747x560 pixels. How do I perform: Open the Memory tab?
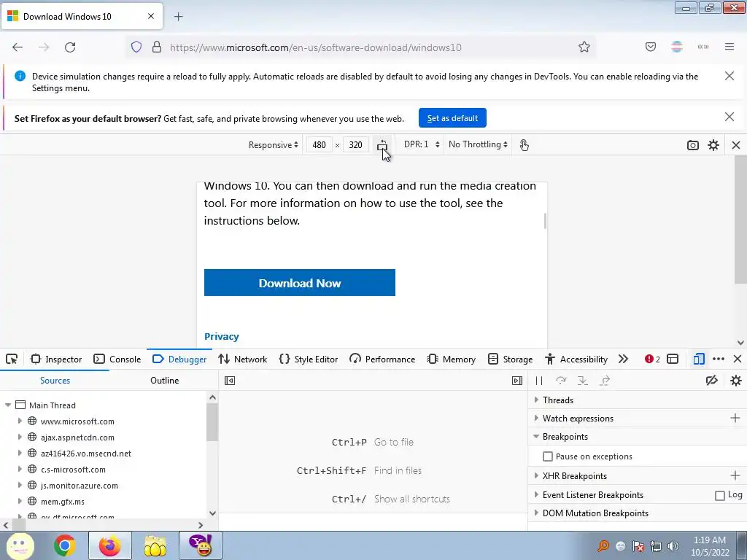pyautogui.click(x=451, y=359)
